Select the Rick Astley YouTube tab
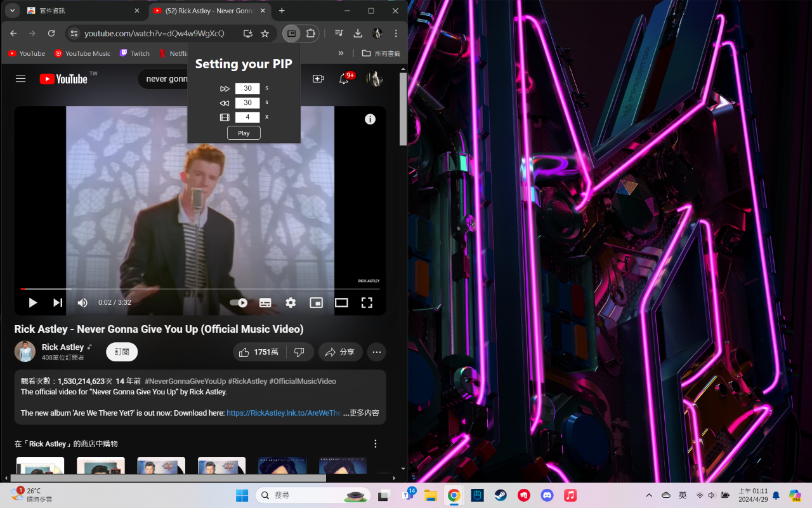Viewport: 812px width, 508px height. tap(209, 11)
